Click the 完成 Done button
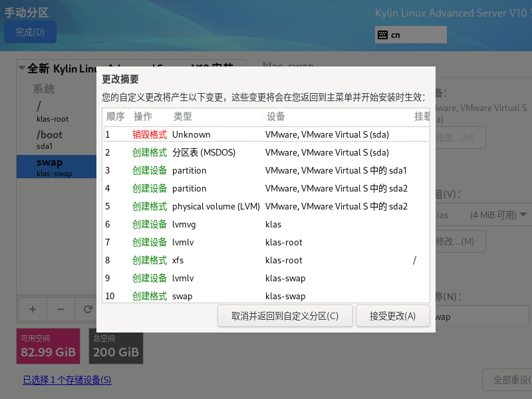This screenshot has width=532, height=399. (x=30, y=32)
